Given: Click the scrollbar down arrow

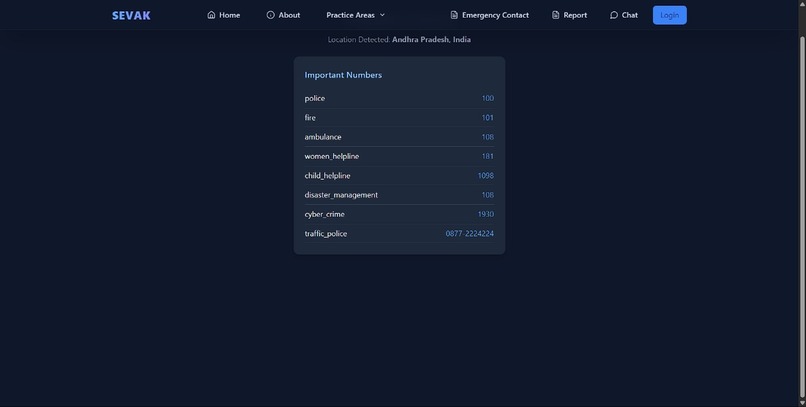Looking at the screenshot, I should (x=802, y=402).
